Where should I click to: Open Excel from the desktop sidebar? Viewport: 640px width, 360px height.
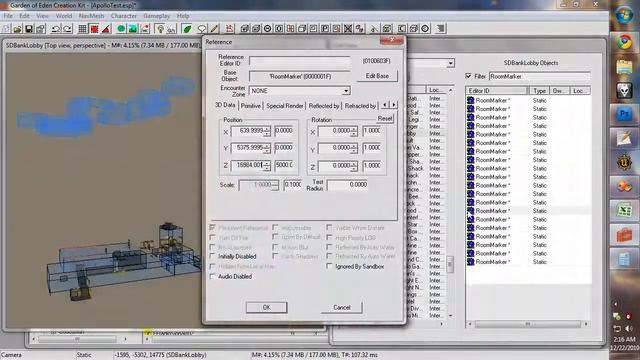click(624, 211)
